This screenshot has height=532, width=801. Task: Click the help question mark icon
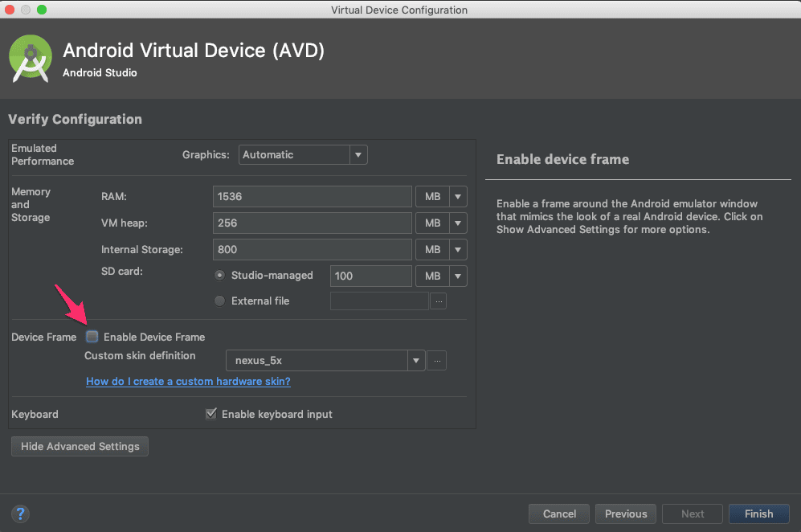(20, 514)
